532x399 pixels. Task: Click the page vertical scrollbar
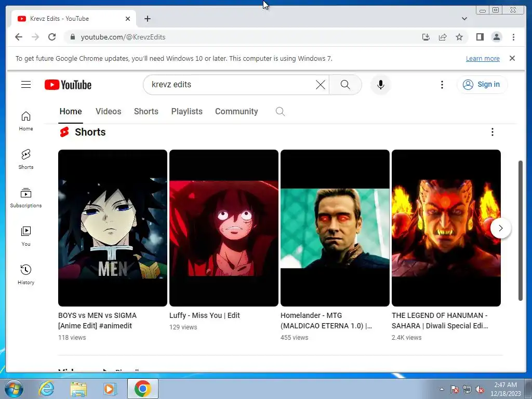point(520,230)
